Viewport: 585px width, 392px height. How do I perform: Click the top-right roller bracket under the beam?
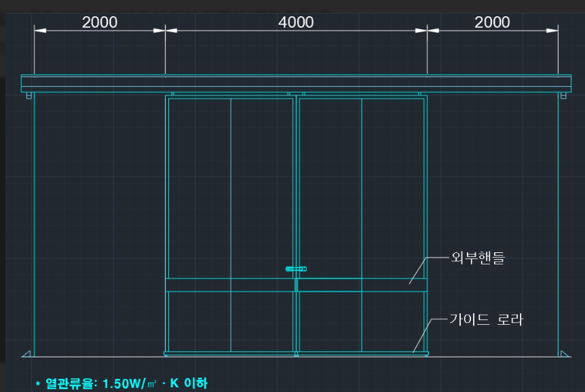click(563, 96)
